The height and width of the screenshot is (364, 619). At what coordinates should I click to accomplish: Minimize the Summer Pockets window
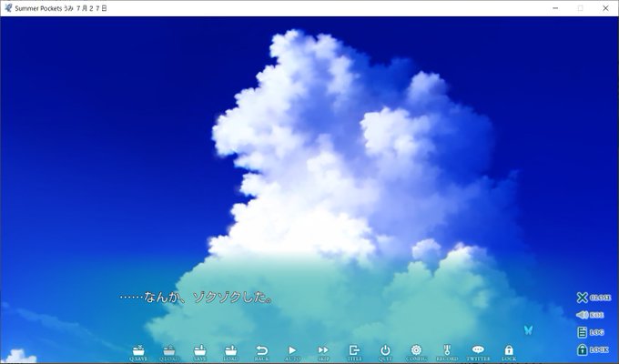[555, 8]
